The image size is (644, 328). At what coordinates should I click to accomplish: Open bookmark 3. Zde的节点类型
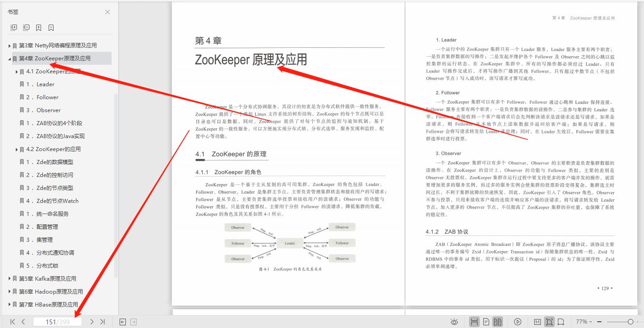point(50,188)
